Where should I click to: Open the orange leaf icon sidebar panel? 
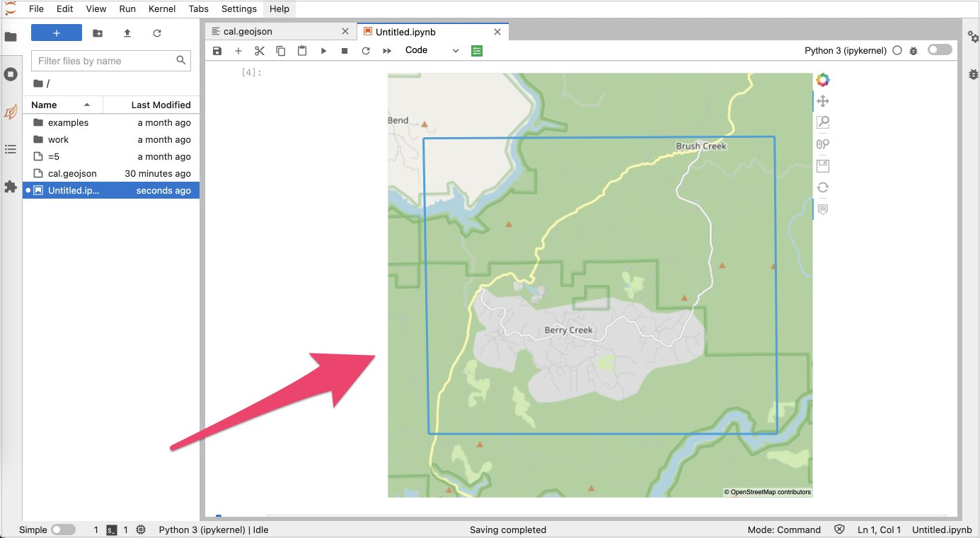coord(11,112)
